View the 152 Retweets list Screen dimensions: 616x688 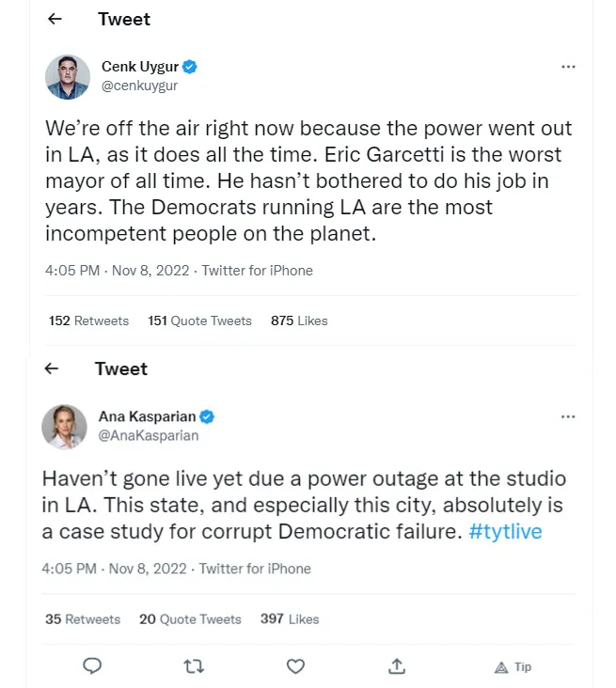point(88,321)
